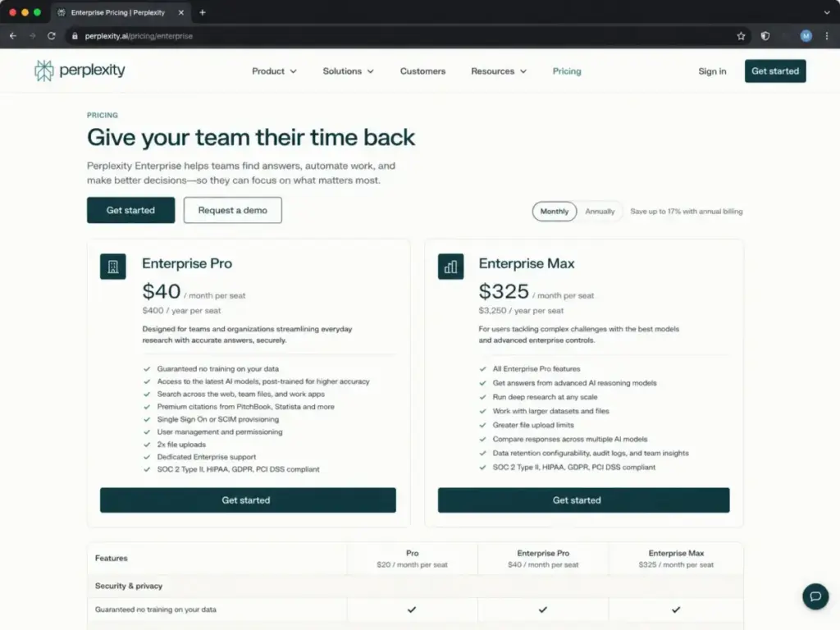This screenshot has height=630, width=840.
Task: Click the Perplexity logo
Action: 80,71
